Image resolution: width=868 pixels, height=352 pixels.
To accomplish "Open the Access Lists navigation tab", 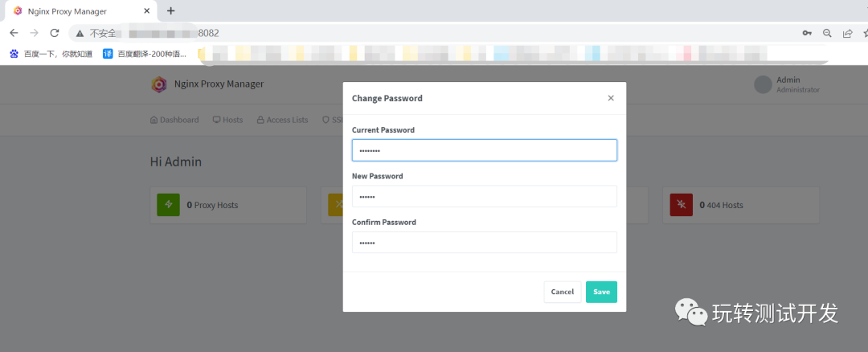I will [282, 120].
